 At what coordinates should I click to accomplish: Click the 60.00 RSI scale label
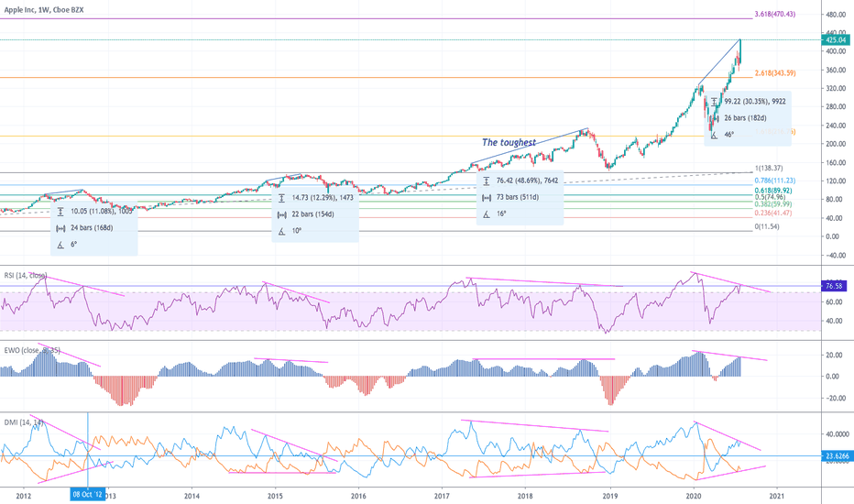835,301
